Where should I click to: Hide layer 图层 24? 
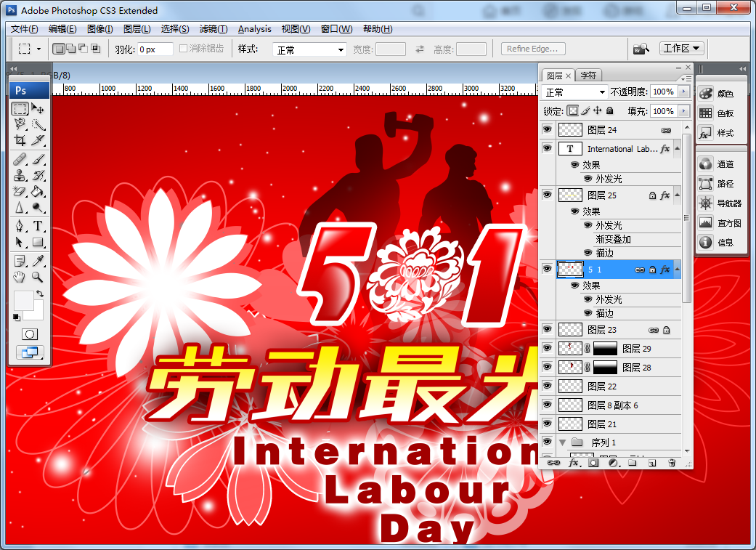click(548, 129)
